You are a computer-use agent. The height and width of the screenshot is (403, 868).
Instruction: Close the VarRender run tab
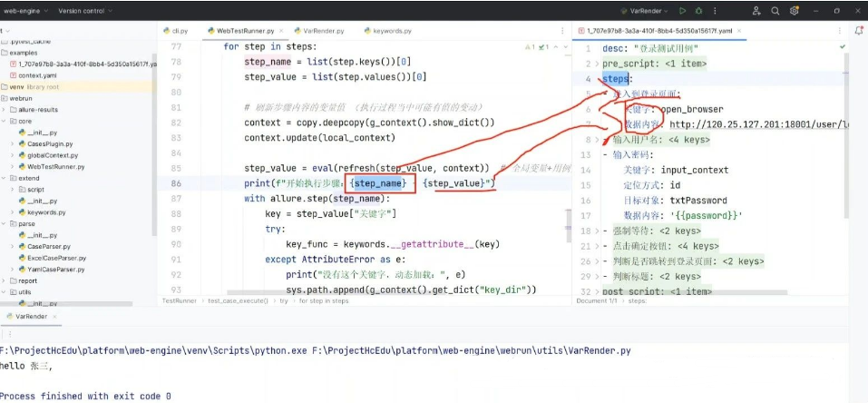pyautogui.click(x=55, y=317)
